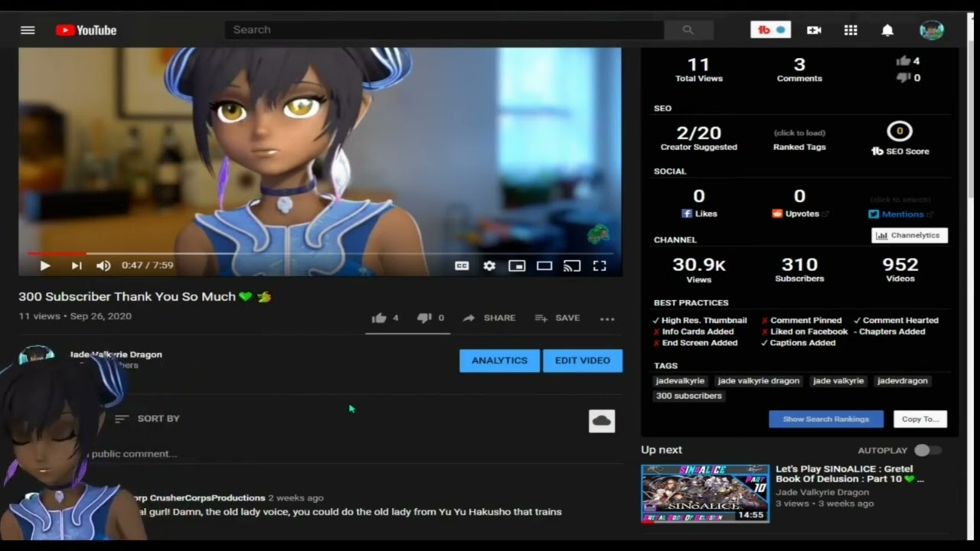Open the account avatar menu

[x=932, y=30]
